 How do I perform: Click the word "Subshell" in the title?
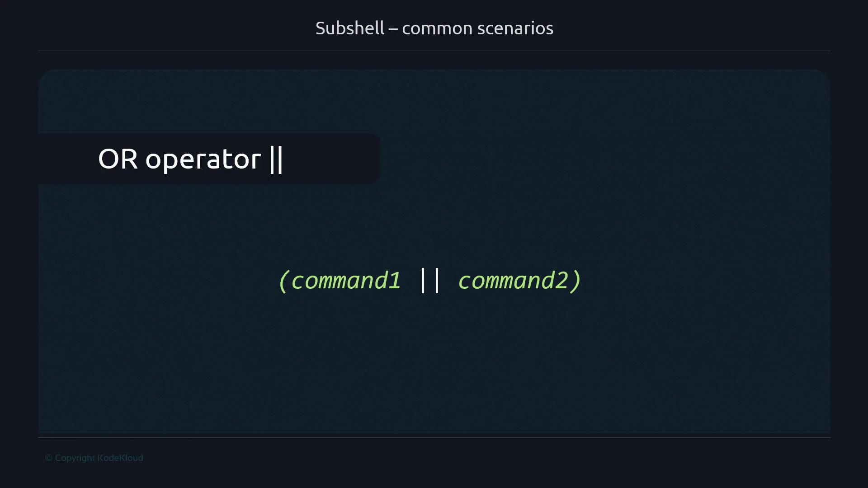coord(349,28)
